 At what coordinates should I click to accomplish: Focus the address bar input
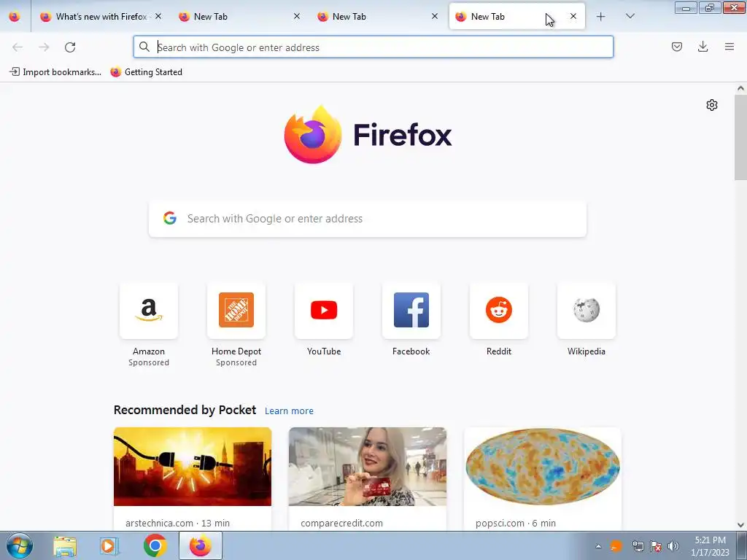click(373, 47)
